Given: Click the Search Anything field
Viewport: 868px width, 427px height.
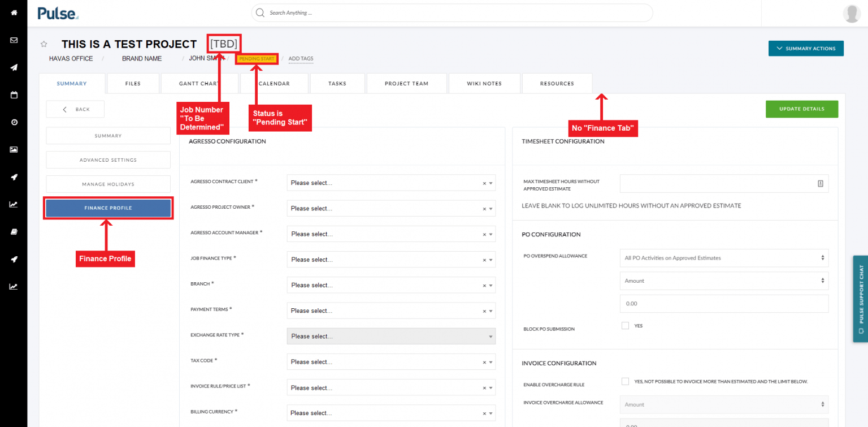Looking at the screenshot, I should (452, 12).
